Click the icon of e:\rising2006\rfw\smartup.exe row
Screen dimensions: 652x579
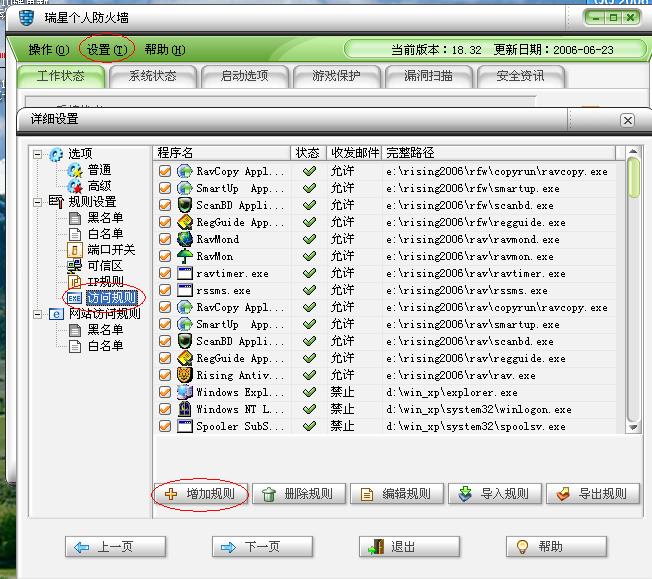coord(185,188)
